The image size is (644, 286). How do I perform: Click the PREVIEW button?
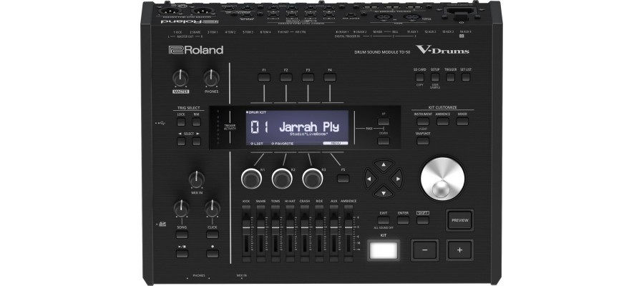(460, 220)
